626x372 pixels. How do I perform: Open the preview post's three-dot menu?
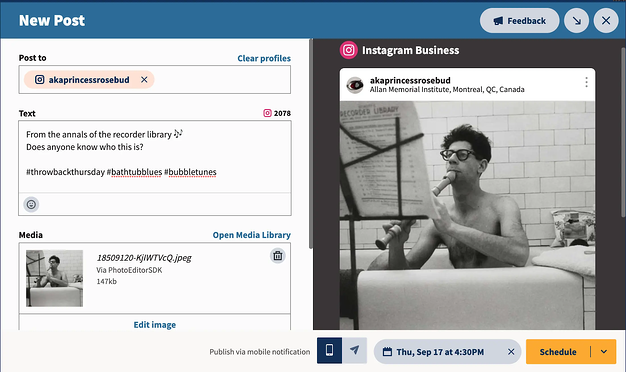586,82
